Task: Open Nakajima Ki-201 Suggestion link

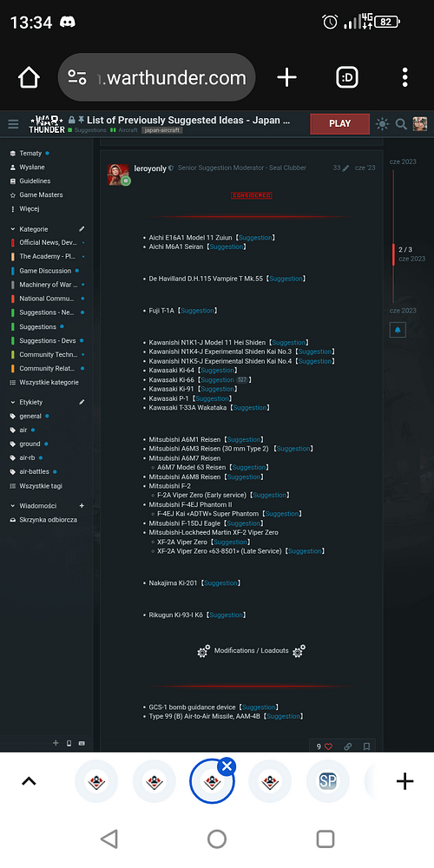Action: pos(220,583)
